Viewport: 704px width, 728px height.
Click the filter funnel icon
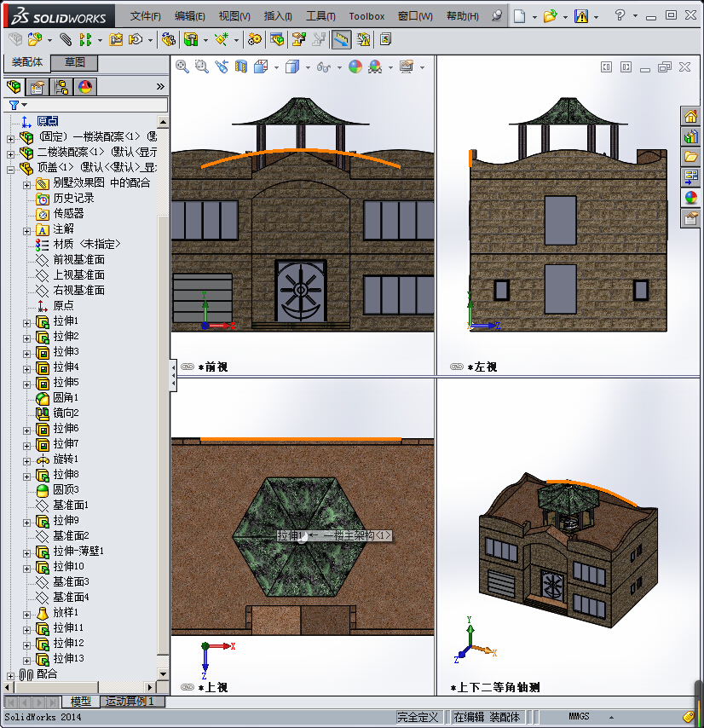(x=14, y=106)
